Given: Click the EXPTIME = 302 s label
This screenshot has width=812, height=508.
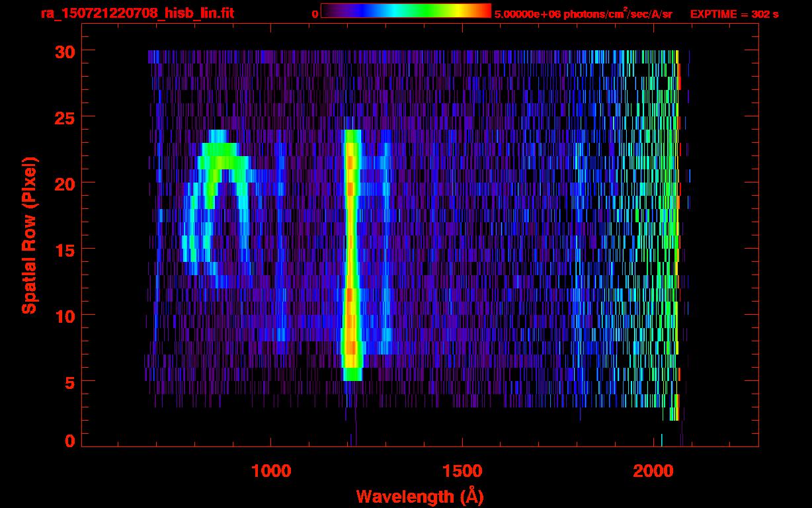Looking at the screenshot, I should pyautogui.click(x=734, y=14).
